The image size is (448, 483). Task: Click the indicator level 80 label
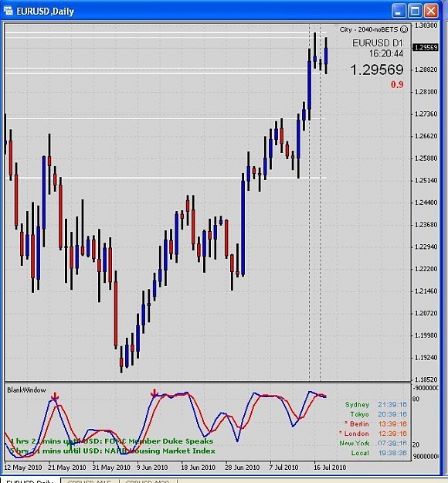click(x=416, y=399)
